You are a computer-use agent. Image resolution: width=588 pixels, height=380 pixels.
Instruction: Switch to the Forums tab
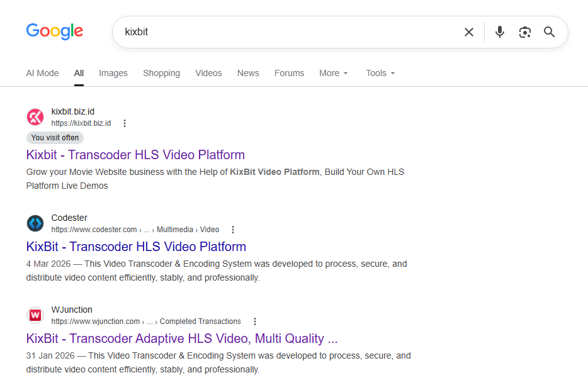pyautogui.click(x=289, y=73)
